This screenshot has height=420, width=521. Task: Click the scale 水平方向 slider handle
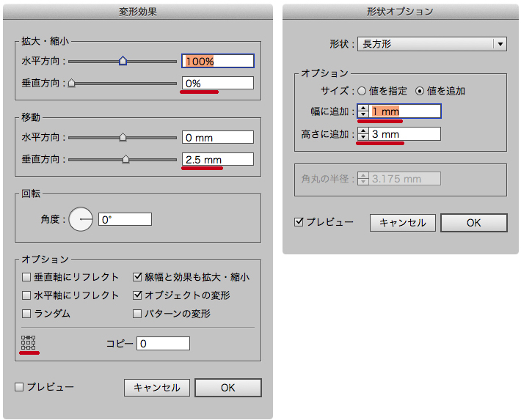pyautogui.click(x=123, y=61)
